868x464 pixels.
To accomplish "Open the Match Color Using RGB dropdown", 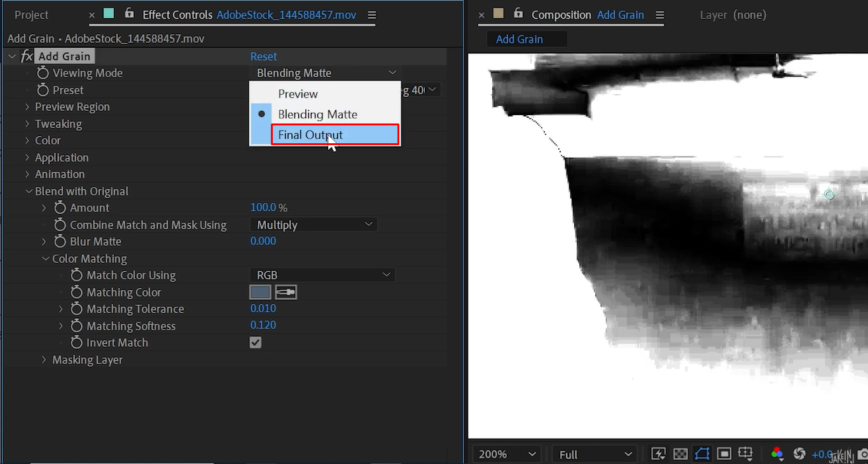I will (x=322, y=275).
